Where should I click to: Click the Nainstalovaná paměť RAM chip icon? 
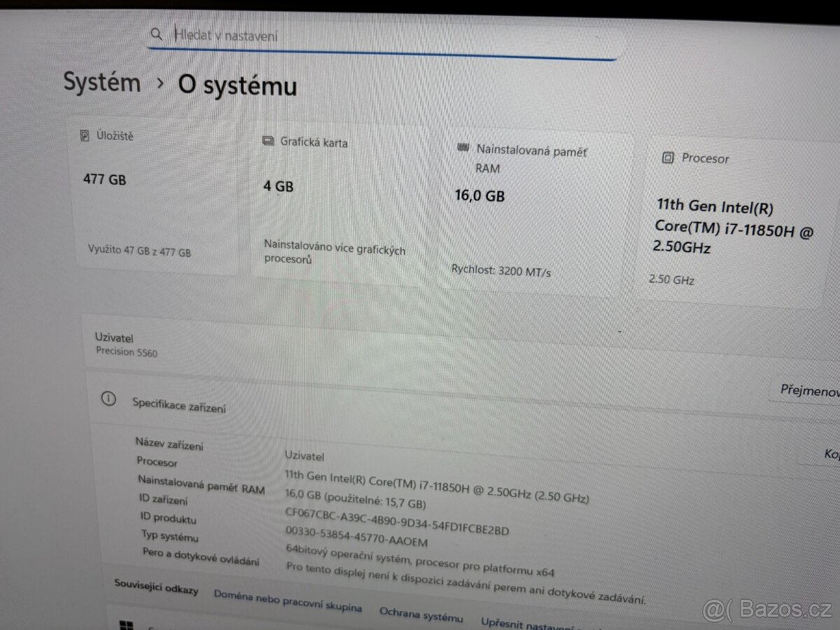point(463,148)
